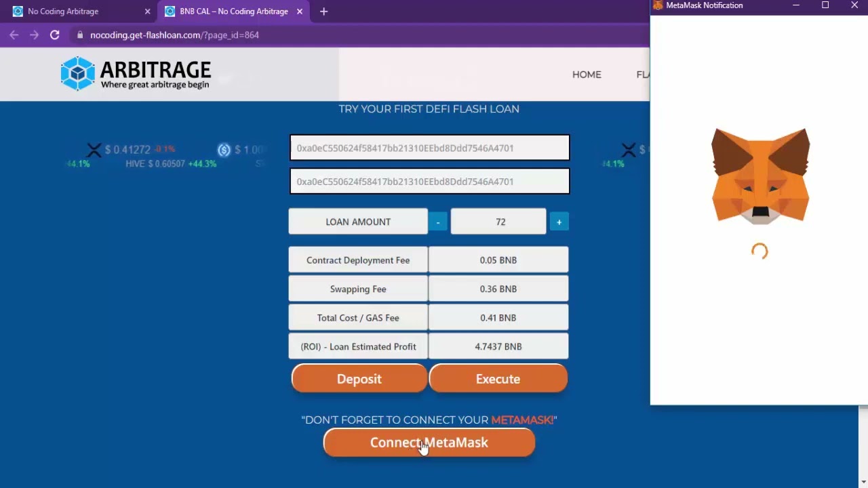Go back in browser history
868x488 pixels.
coord(14,35)
